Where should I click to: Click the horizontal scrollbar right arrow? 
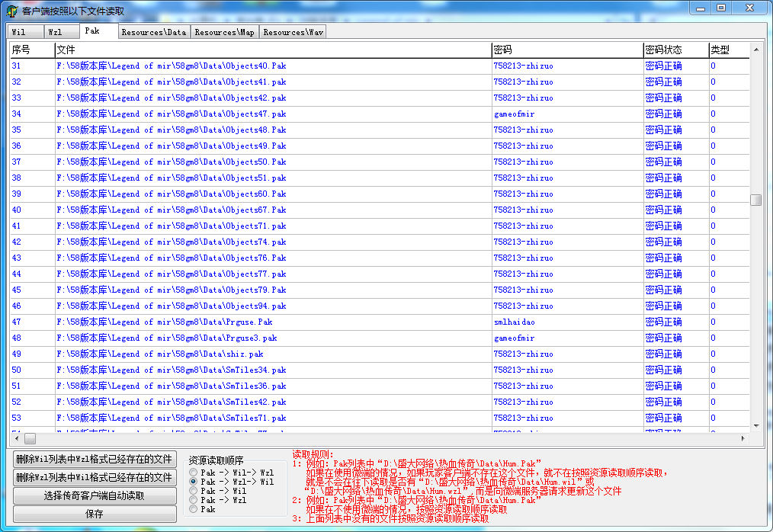pyautogui.click(x=743, y=438)
